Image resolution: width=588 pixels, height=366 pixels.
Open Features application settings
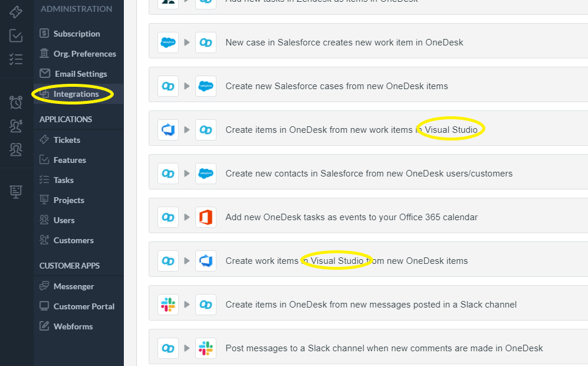point(70,160)
